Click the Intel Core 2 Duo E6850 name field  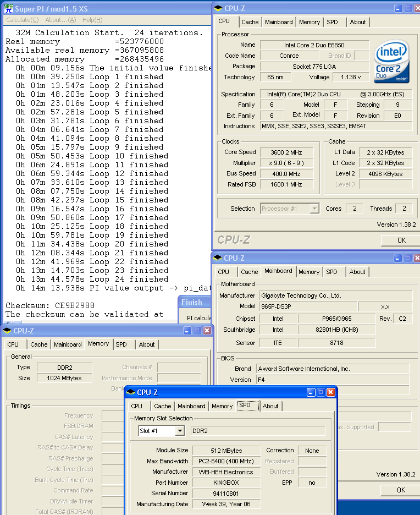tap(314, 45)
